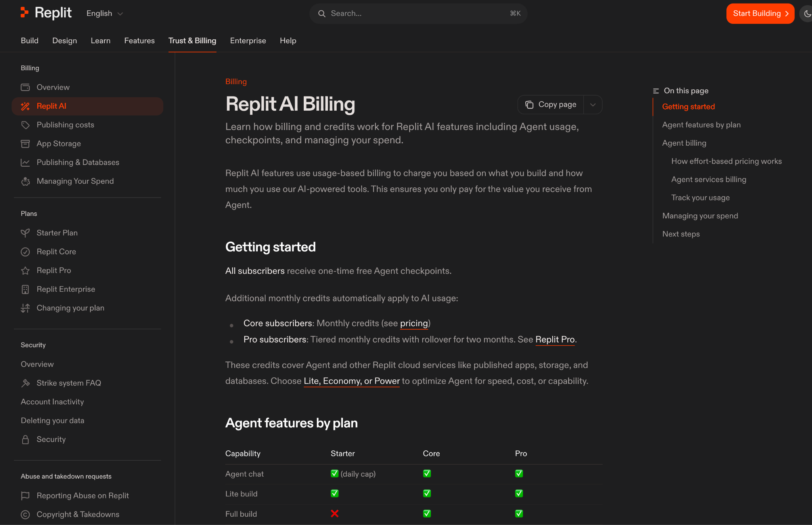The height and width of the screenshot is (525, 812).
Task: Jump to Agent services billing
Action: [x=709, y=180]
